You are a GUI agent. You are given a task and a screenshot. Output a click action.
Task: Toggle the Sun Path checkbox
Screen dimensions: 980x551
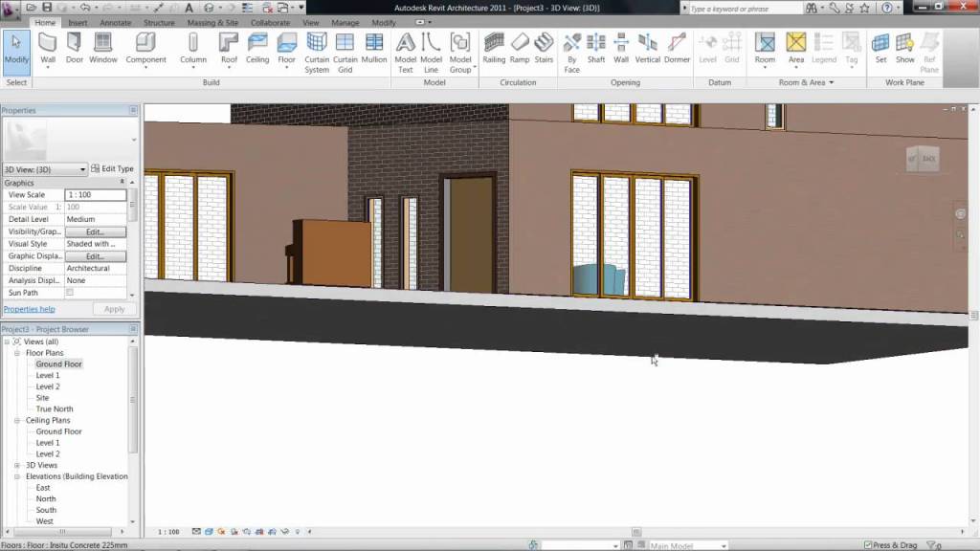point(69,293)
